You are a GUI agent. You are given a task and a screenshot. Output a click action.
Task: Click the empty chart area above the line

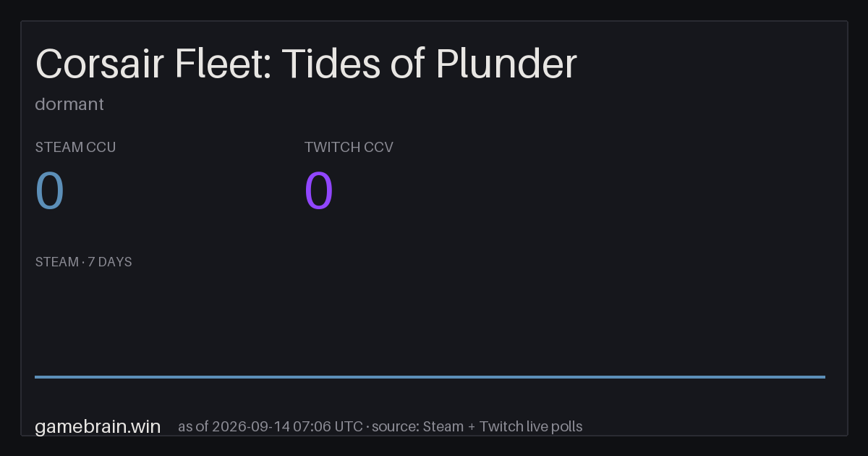(430, 322)
